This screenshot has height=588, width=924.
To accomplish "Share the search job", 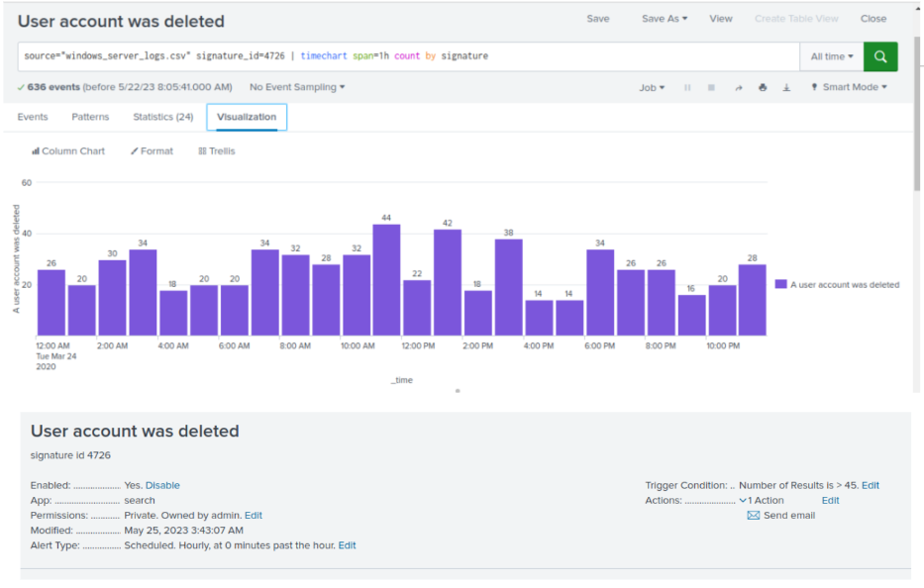I will click(x=739, y=87).
